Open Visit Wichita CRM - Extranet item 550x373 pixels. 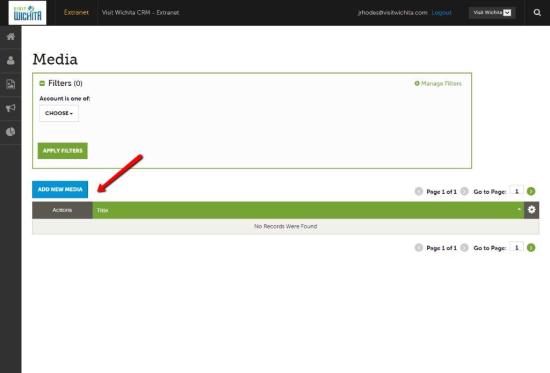pos(140,13)
